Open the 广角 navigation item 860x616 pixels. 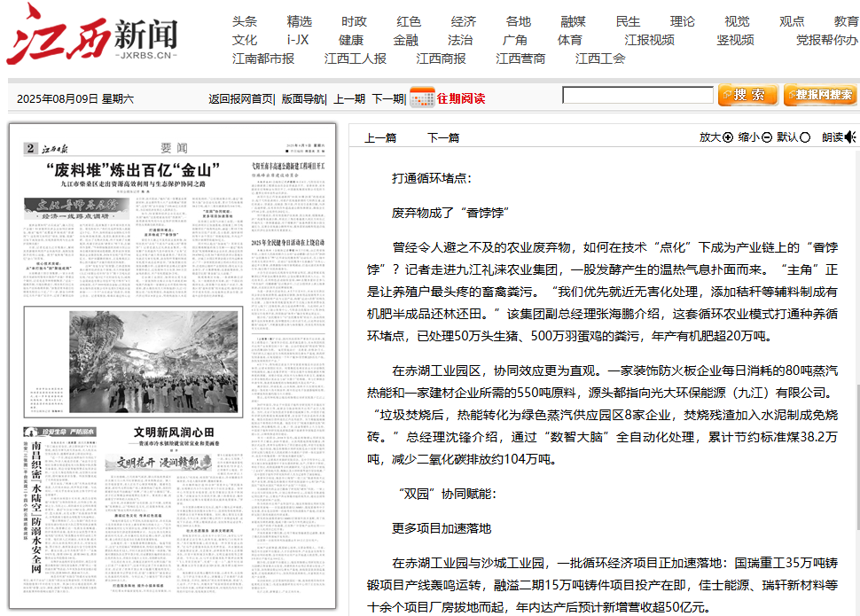click(515, 40)
